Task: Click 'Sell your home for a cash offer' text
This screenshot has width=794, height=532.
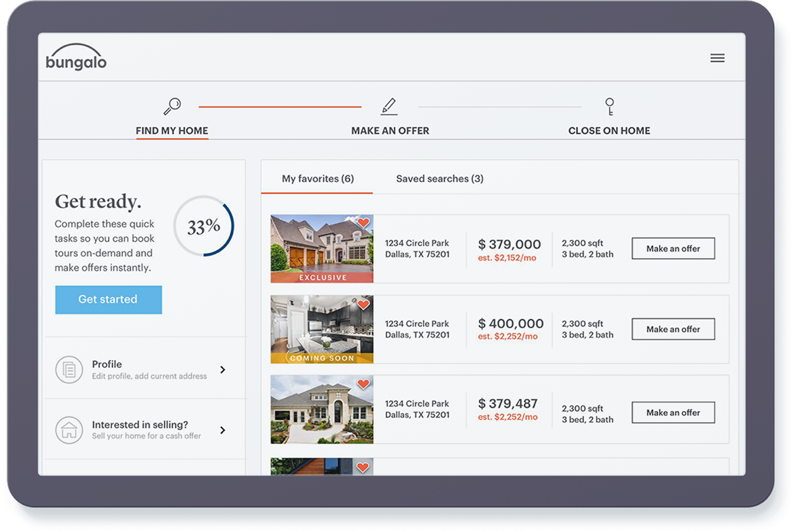Action: point(146,436)
